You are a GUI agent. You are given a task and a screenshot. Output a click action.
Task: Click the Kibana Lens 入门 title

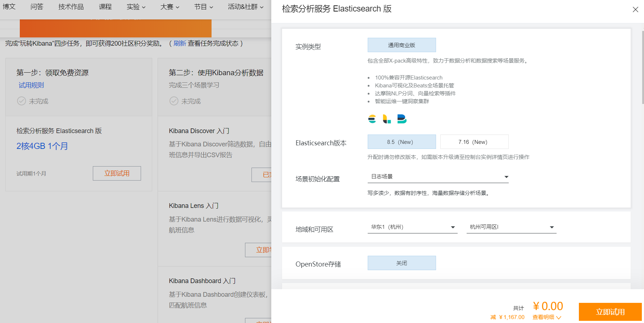(x=194, y=206)
